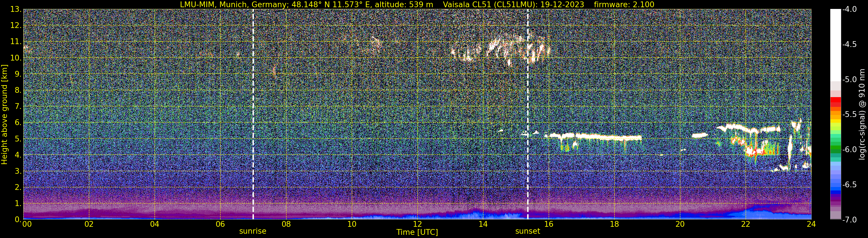Click the x-axis tick label '18'
Screen dimensions: 868x238
[615, 224]
